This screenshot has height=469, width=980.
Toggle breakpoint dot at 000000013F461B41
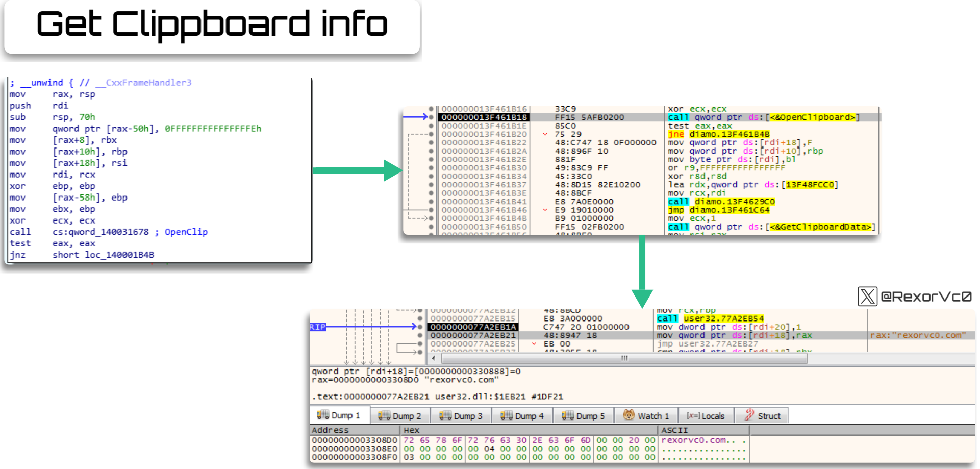[431, 201]
